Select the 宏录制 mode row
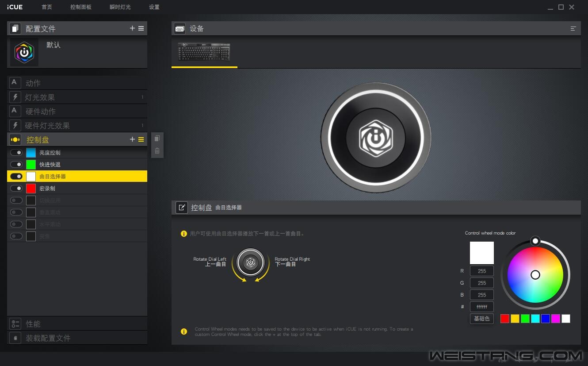The height and width of the screenshot is (366, 588). tap(77, 188)
